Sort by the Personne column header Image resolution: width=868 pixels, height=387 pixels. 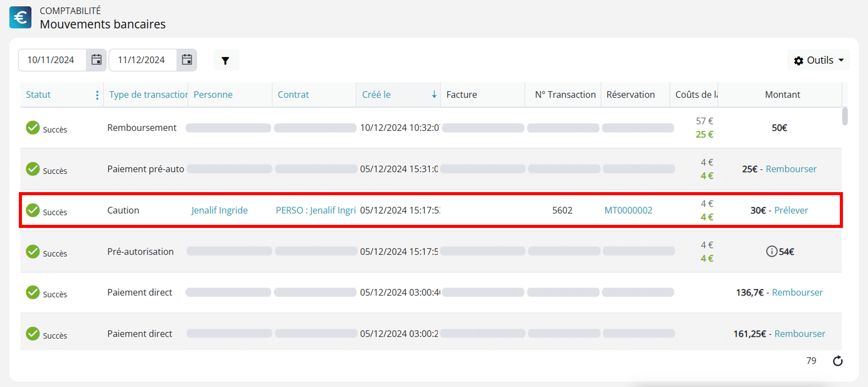tap(213, 95)
